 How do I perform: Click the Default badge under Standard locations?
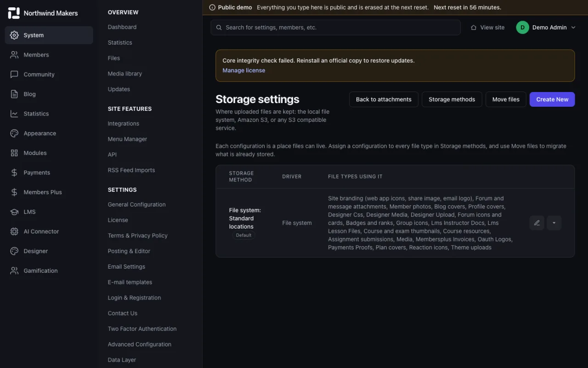pyautogui.click(x=243, y=235)
